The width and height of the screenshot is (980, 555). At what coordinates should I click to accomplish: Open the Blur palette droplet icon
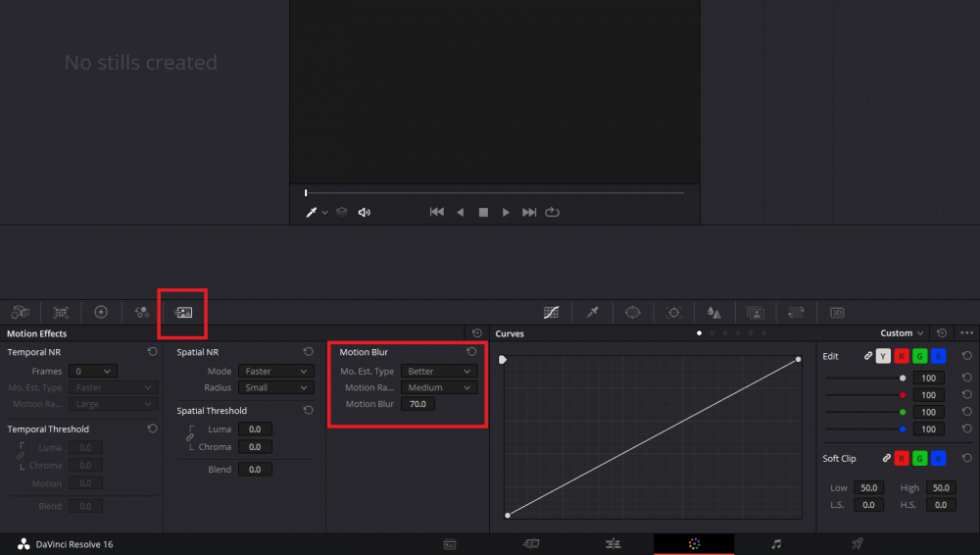[x=714, y=312]
